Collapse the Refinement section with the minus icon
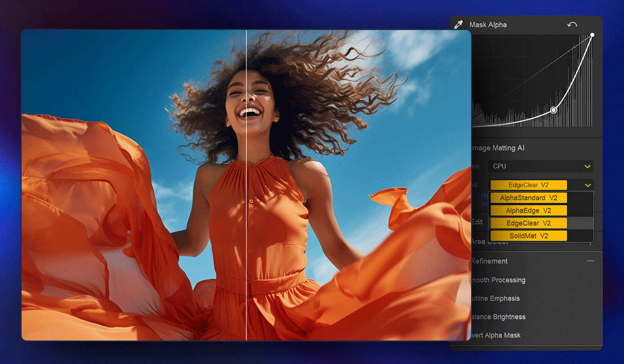Viewport: 624px width, 364px height. [590, 261]
